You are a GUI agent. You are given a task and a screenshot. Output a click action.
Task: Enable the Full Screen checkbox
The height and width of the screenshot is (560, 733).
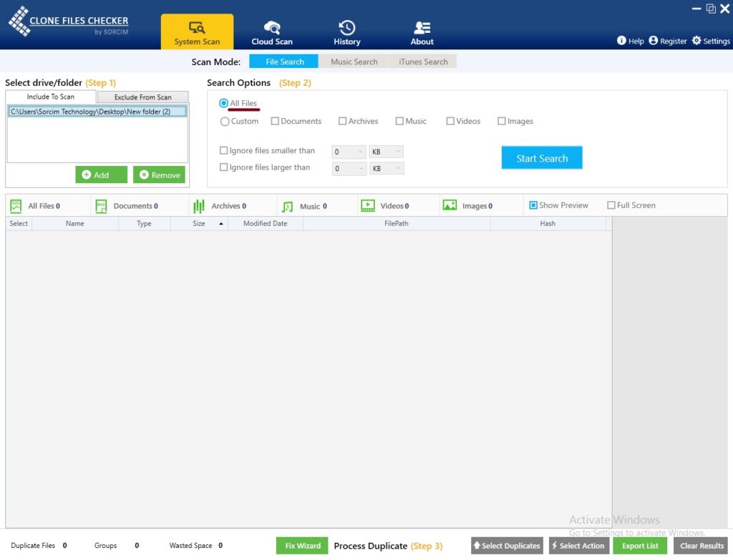pyautogui.click(x=611, y=205)
